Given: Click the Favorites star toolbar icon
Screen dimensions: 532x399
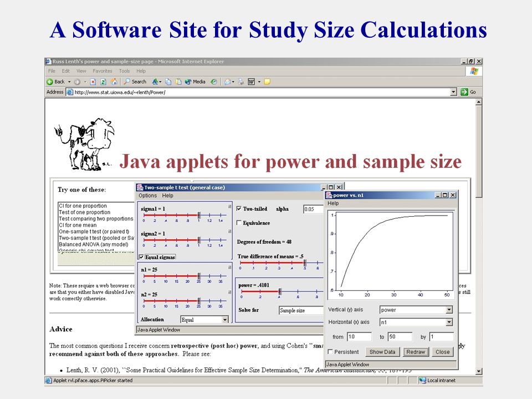Looking at the screenshot, I should pos(155,82).
